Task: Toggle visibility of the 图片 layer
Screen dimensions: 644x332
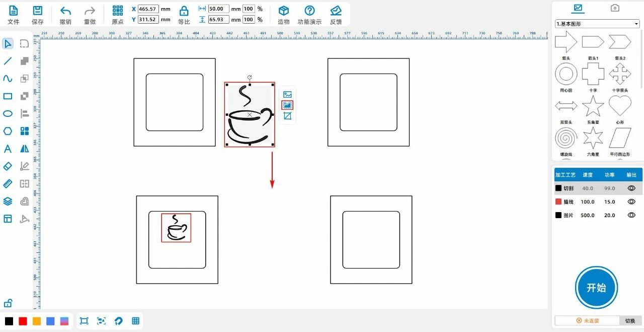Action: click(631, 215)
